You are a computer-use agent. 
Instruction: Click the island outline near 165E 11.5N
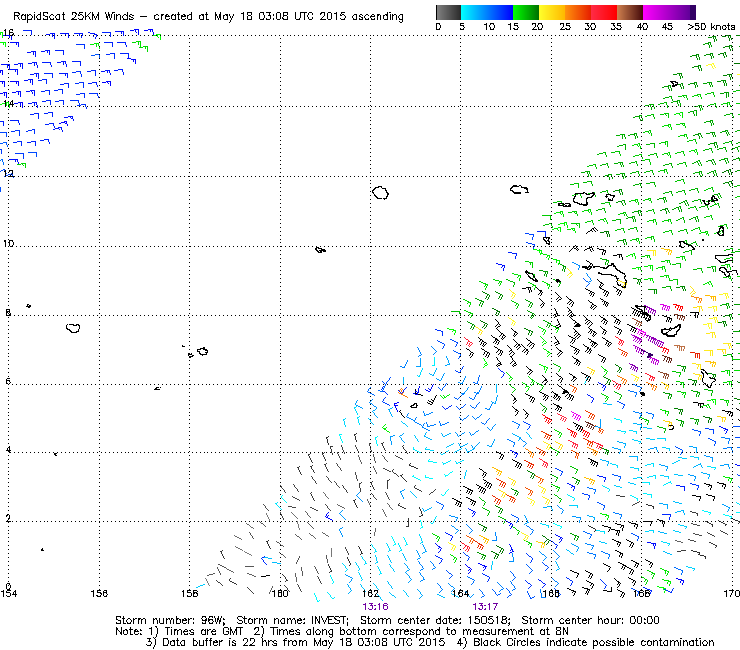point(519,189)
